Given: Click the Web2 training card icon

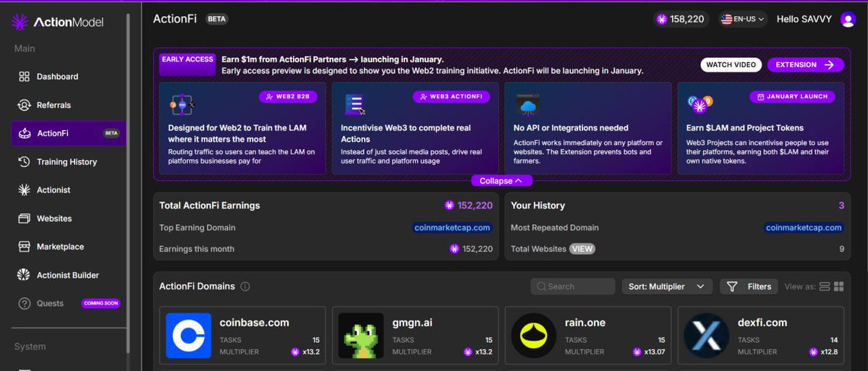Looking at the screenshot, I should 181,106.
